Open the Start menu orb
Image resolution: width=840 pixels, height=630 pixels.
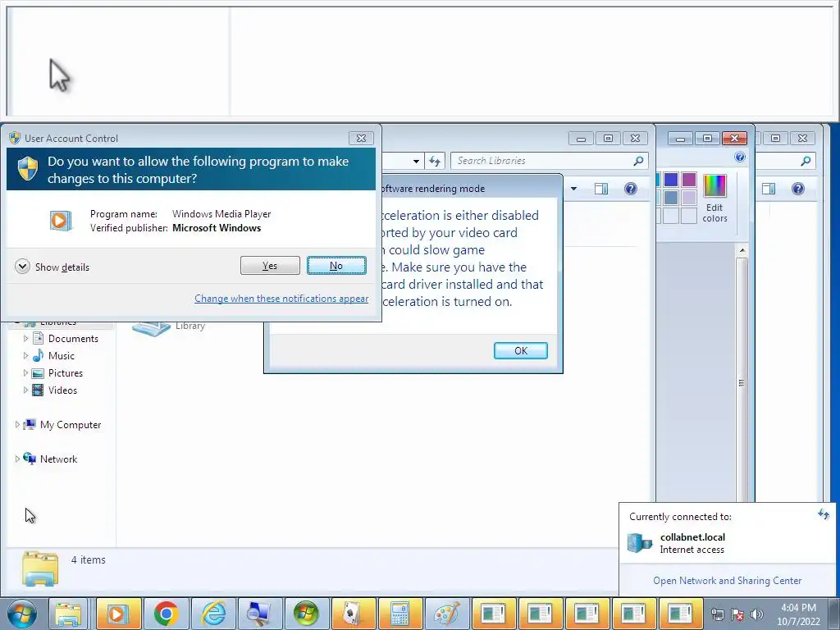click(21, 614)
